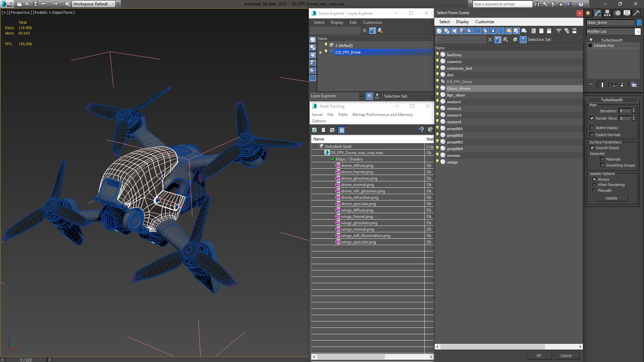
Task: Expand the DJI_FPV_Drone layer
Action: click(321, 52)
